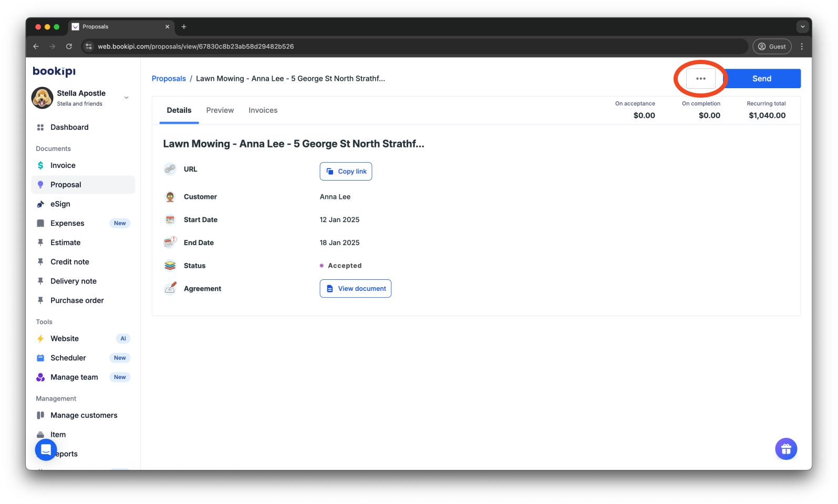The image size is (838, 504).
Task: Open the three-dots more options menu
Action: 701,79
